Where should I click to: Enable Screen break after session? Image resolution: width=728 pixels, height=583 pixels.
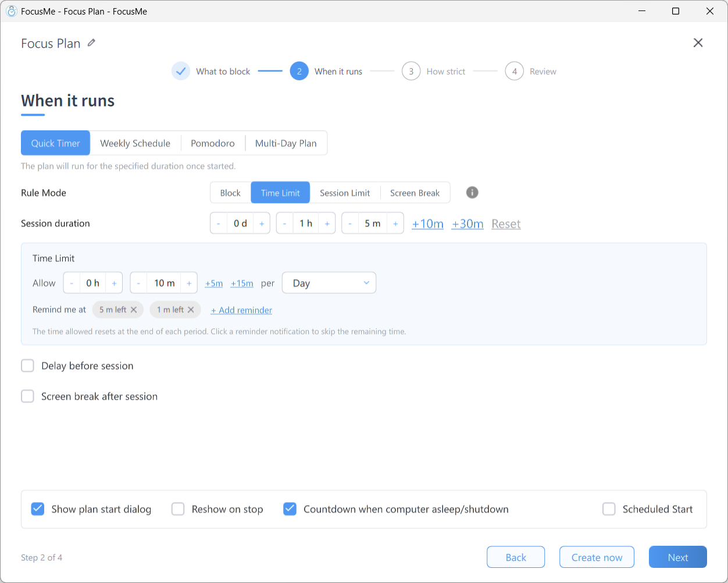[x=27, y=396]
